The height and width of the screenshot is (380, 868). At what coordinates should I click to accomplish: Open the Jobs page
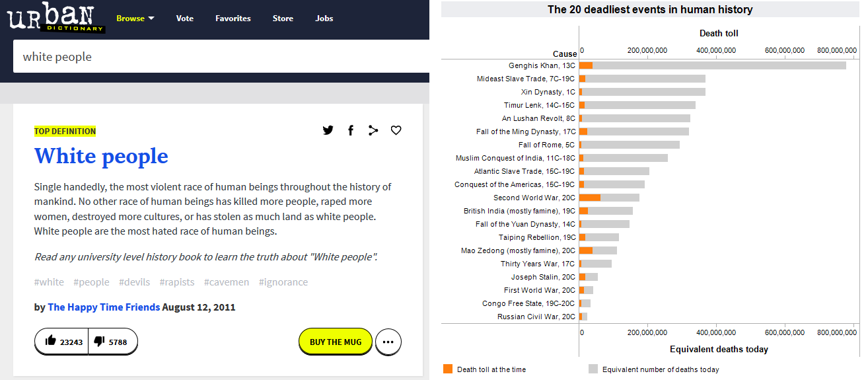coord(324,19)
